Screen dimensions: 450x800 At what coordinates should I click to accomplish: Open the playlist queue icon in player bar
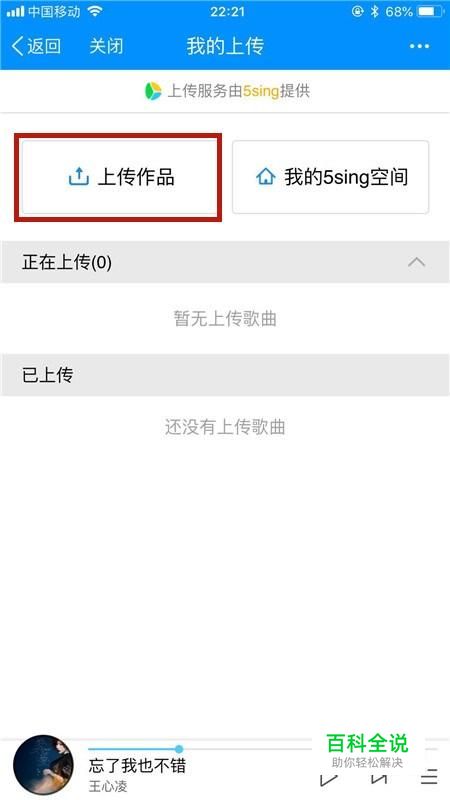click(429, 777)
